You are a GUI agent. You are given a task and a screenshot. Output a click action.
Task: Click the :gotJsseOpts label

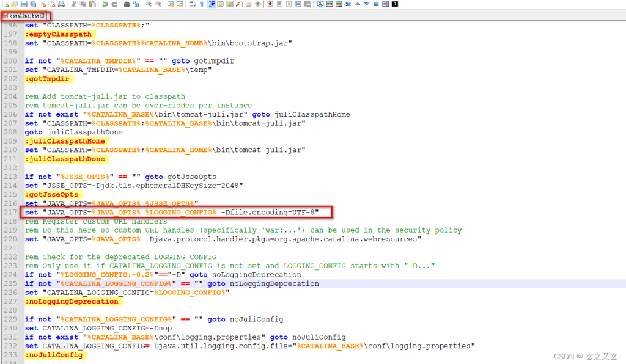[51, 195]
